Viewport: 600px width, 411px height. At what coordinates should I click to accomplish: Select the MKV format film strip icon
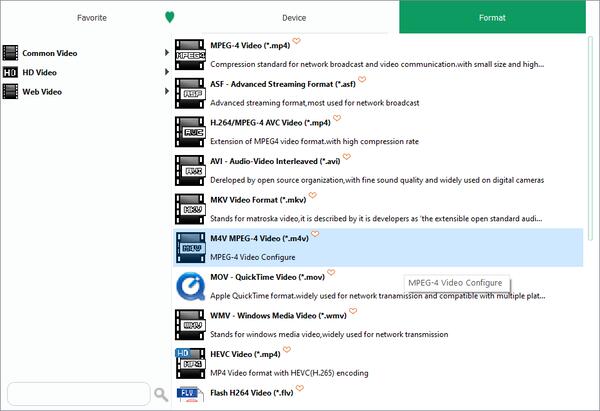[190, 209]
